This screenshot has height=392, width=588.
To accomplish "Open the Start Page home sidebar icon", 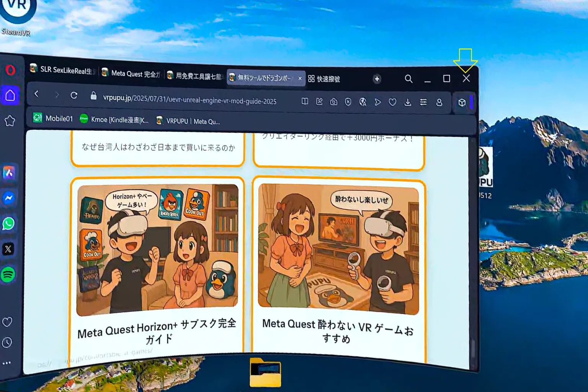I will (10, 95).
